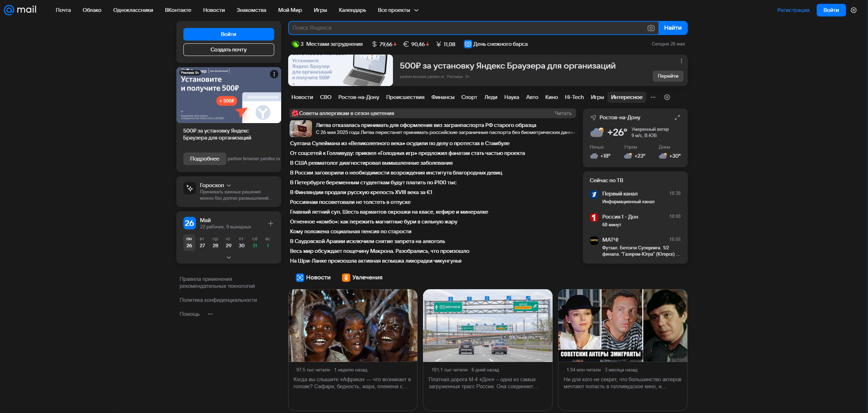Expand Все проекты dropdown
This screenshot has width=868, height=413.
pyautogui.click(x=398, y=10)
